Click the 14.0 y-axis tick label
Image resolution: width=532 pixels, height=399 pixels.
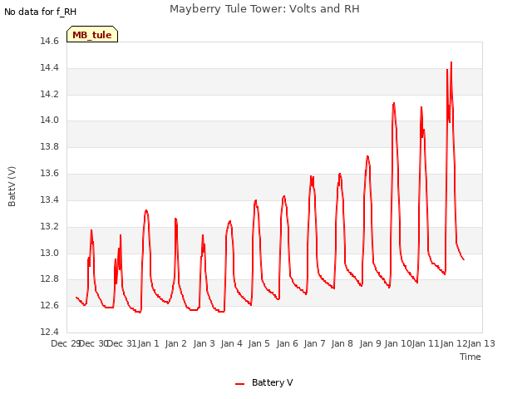(x=49, y=120)
